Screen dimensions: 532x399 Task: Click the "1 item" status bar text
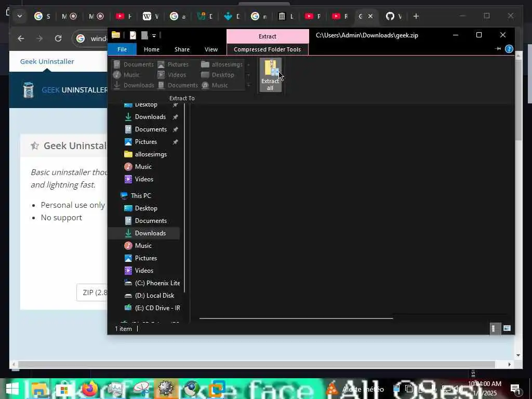tap(123, 329)
